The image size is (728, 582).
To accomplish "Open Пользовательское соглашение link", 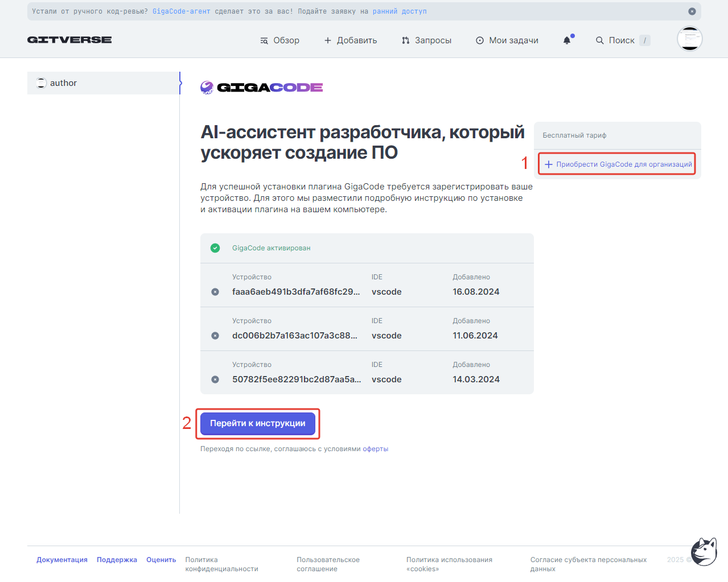I will tap(328, 564).
